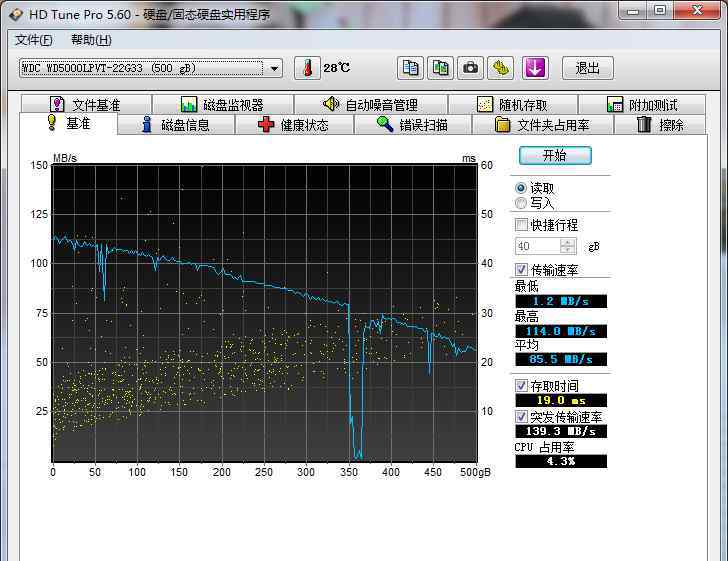Switch to 附加测试 tab
This screenshot has height=561, width=728.
642,104
